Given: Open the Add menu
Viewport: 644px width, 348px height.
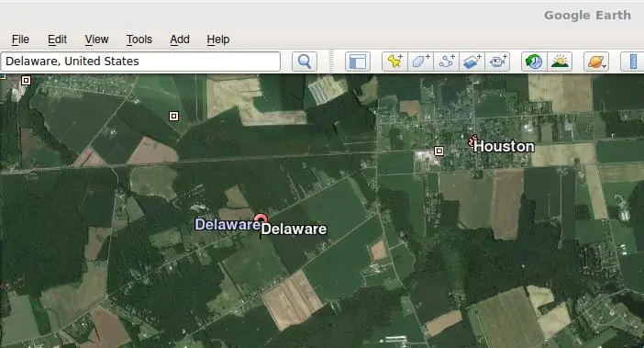Looking at the screenshot, I should [180, 39].
